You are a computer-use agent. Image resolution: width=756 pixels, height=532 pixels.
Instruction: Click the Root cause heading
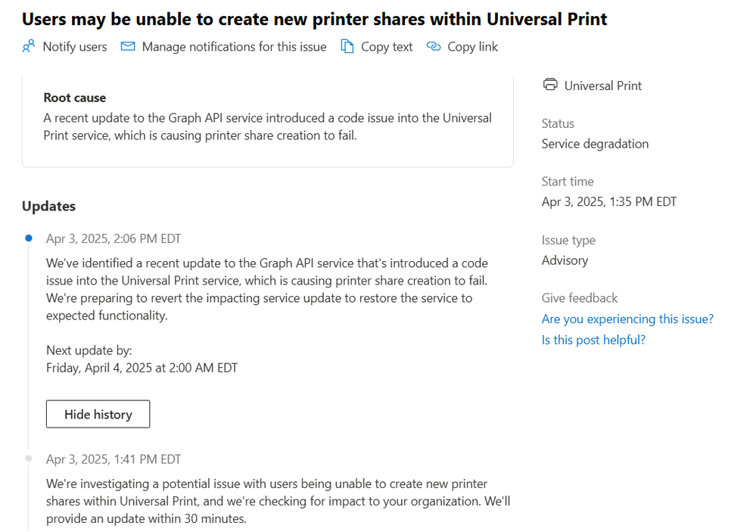click(74, 98)
